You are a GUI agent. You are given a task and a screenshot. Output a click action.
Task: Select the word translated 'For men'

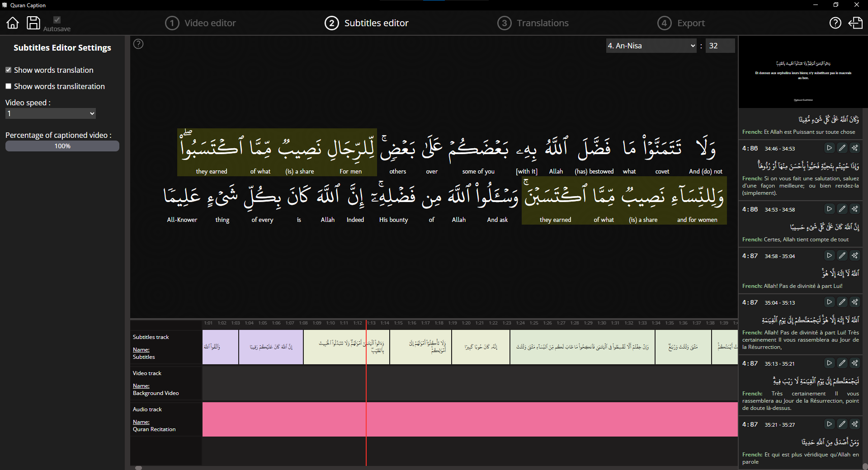tap(351, 154)
